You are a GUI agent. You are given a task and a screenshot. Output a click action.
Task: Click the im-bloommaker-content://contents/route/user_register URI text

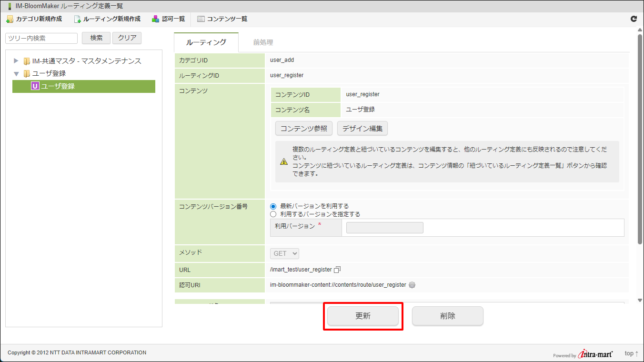338,285
